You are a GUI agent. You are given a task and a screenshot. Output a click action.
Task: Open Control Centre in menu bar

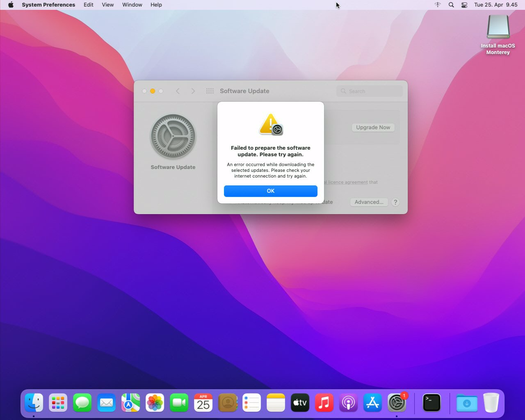[x=464, y=5]
